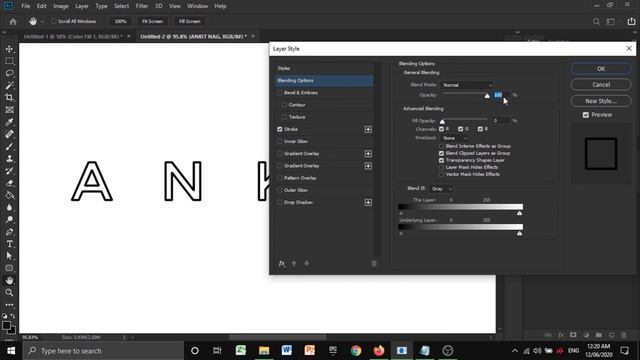
Task: Select the Dodge tool
Action: pyautogui.click(x=9, y=220)
